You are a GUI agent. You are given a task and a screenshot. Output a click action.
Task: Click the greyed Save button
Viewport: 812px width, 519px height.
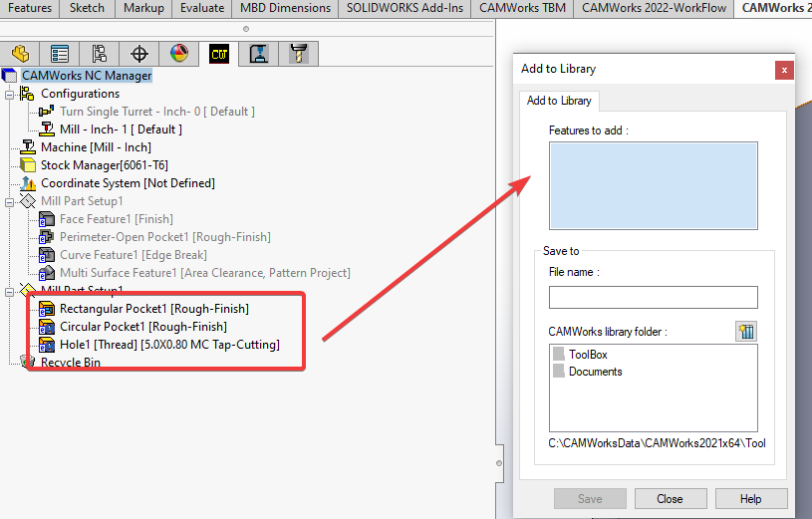coord(590,499)
